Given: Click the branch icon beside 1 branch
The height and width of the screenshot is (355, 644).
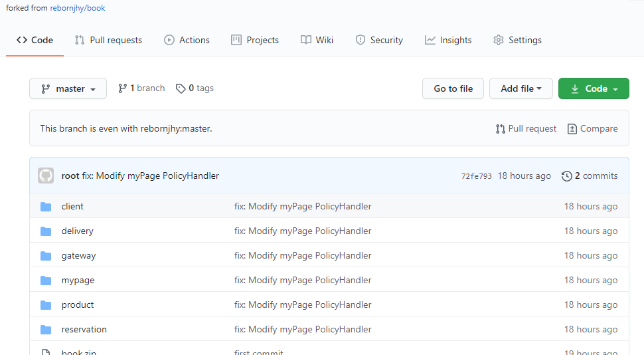Looking at the screenshot, I should click(122, 88).
